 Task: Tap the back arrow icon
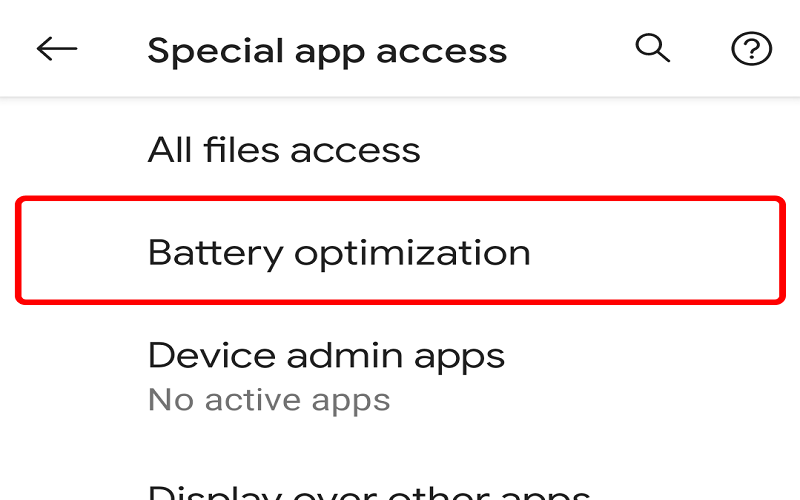point(57,49)
